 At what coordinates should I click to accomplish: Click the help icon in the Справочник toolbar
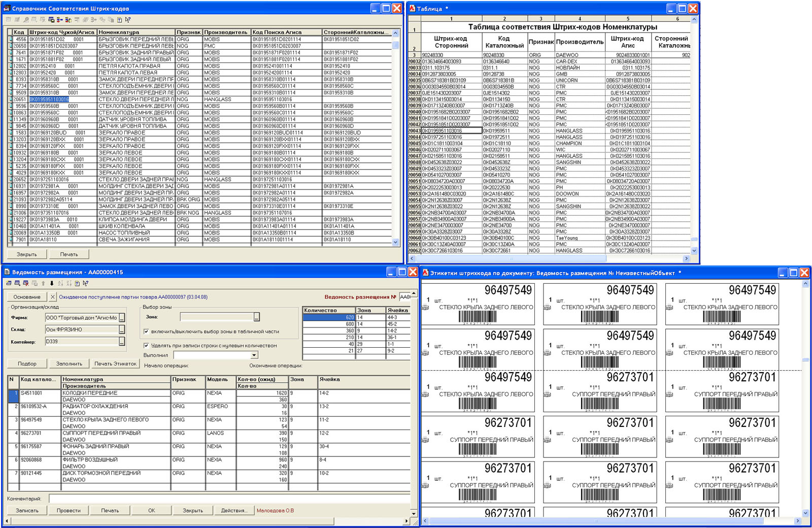(x=119, y=20)
